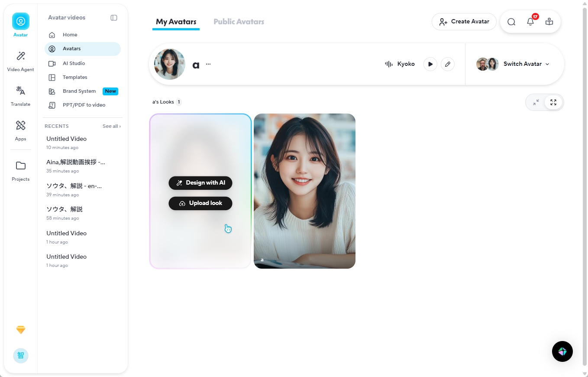View notifications with the bell icon
Image resolution: width=588 pixels, height=377 pixels.
pos(530,21)
